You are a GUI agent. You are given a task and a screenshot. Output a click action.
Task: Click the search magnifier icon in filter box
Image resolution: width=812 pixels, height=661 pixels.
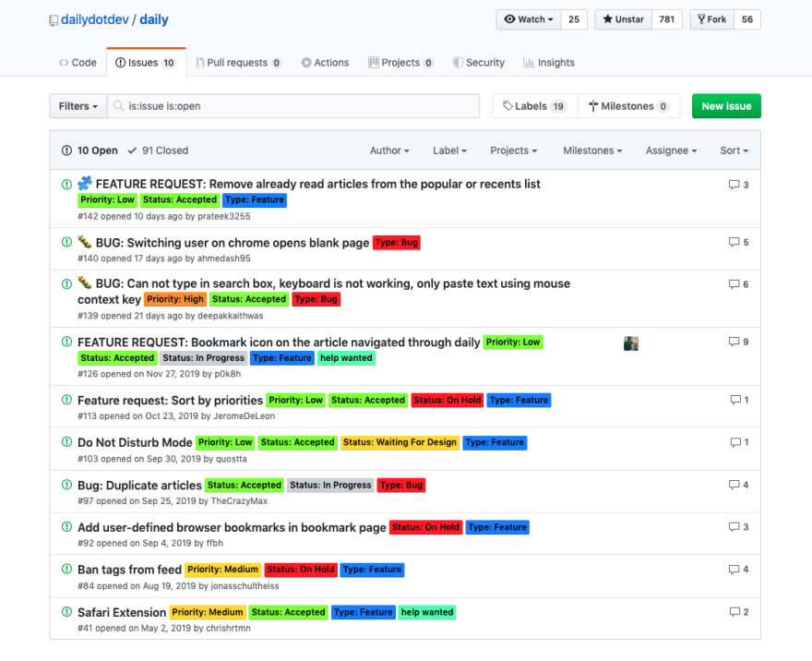pos(119,105)
